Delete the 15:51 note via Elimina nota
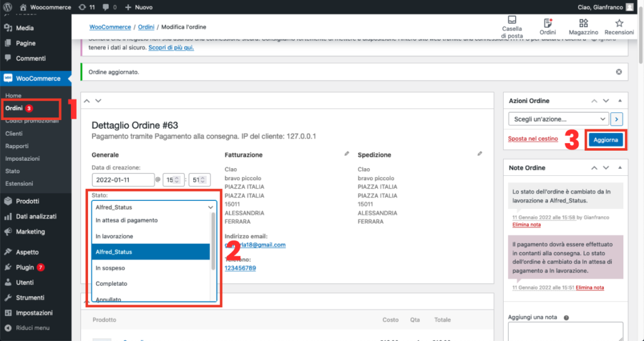Image resolution: width=644 pixels, height=341 pixels. click(x=590, y=288)
